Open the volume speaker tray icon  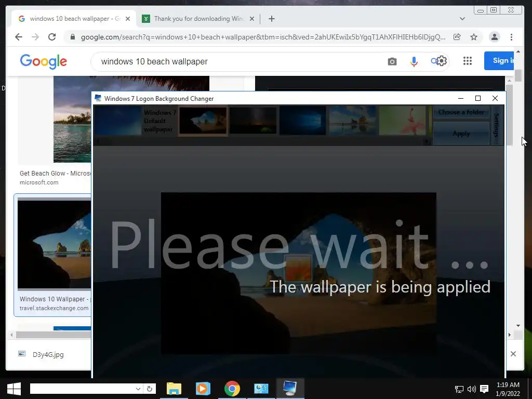(x=472, y=389)
